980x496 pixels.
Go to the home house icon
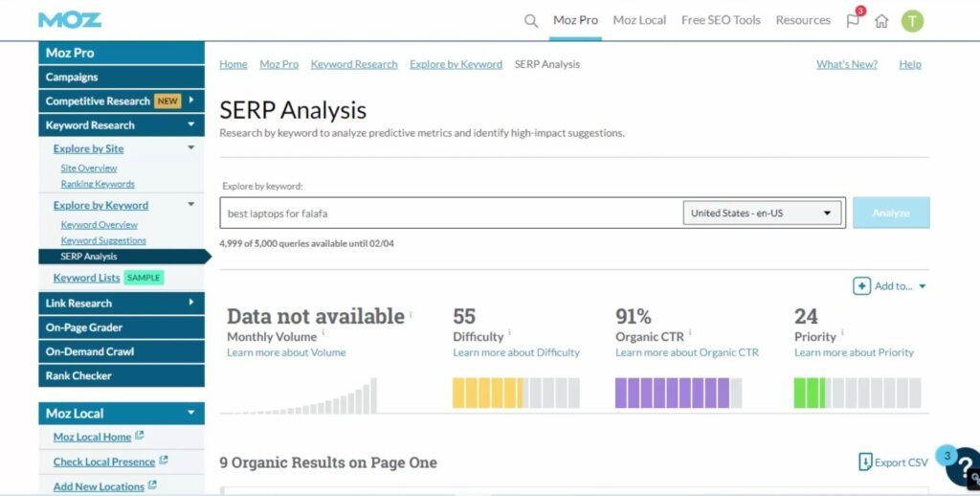[881, 21]
